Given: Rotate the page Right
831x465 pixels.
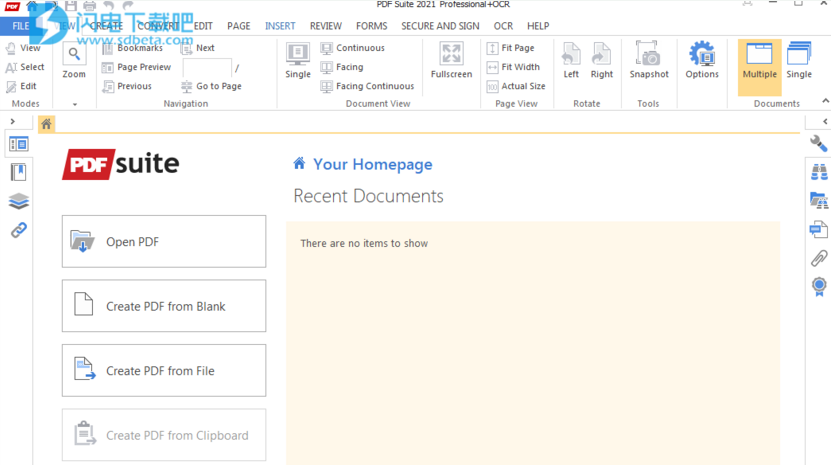Looking at the screenshot, I should [602, 61].
